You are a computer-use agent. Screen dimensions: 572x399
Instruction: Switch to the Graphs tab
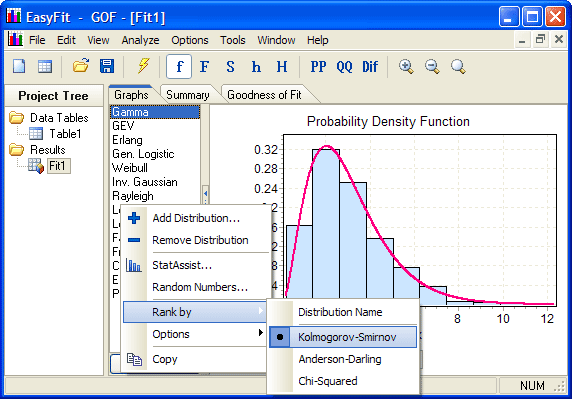click(131, 95)
